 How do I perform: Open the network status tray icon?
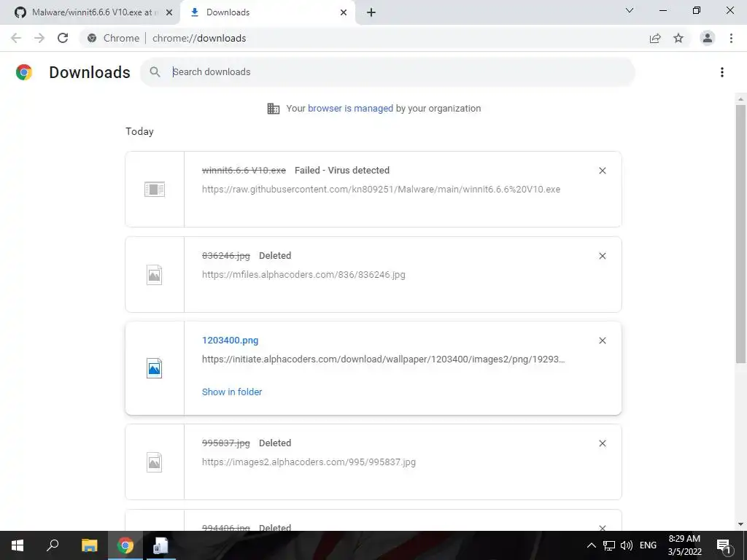(x=609, y=545)
